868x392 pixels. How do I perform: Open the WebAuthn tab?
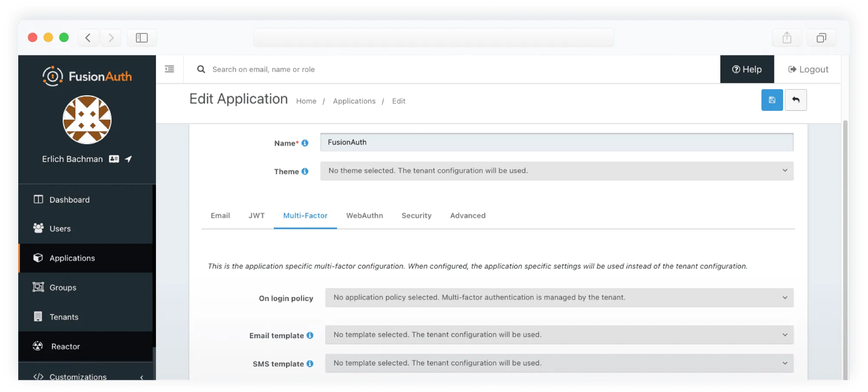[x=365, y=216]
